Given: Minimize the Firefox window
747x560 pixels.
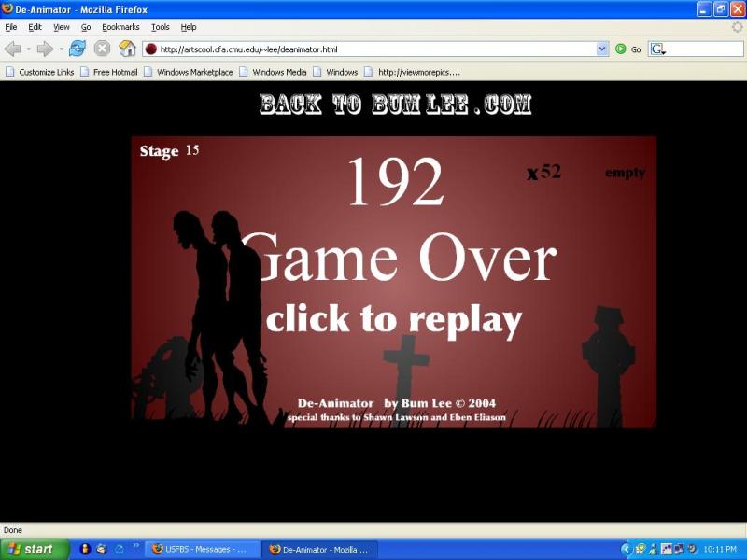Looking at the screenshot, I should click(704, 9).
